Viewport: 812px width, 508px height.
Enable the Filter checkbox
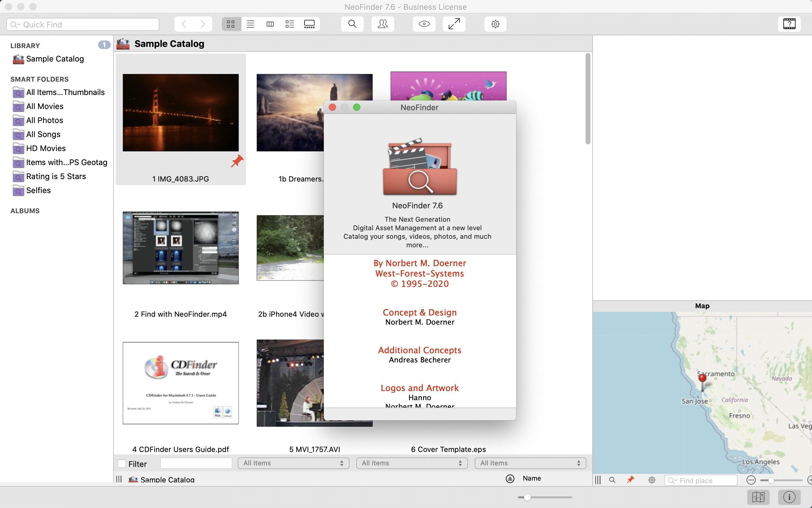tap(122, 464)
